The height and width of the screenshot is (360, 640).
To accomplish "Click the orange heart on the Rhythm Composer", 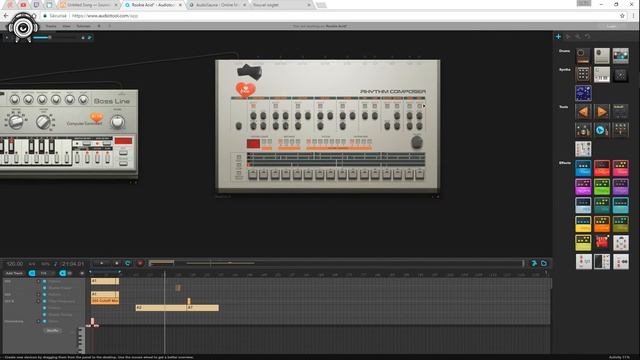I will click(246, 89).
